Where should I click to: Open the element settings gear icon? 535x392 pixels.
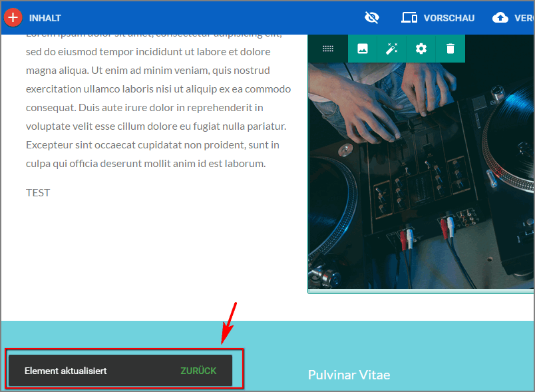tap(421, 49)
